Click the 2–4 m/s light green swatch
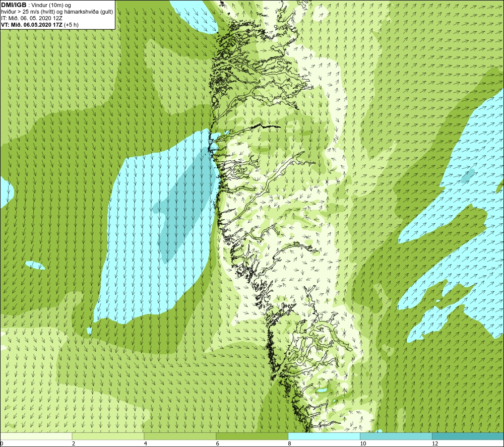This screenshot has height=447, width=504. pyautogui.click(x=108, y=436)
